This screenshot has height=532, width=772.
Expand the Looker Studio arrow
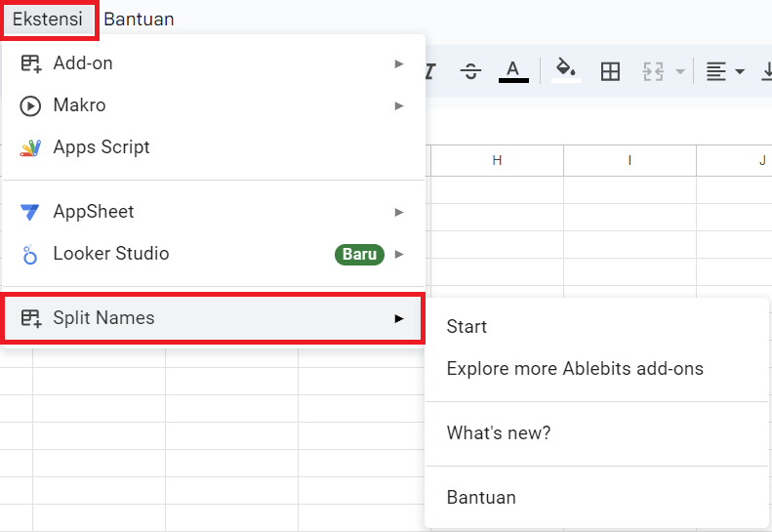pos(399,254)
